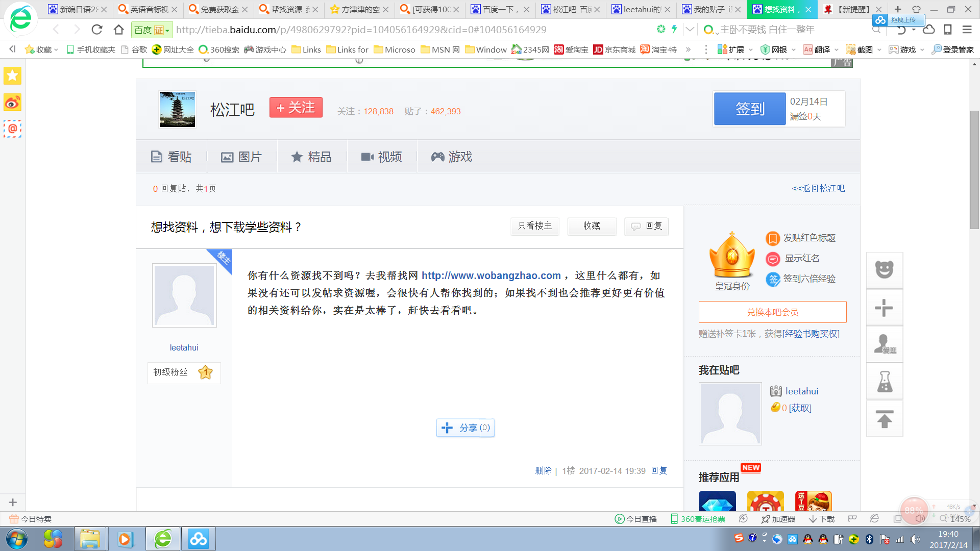Click the plus floating panel icon
The height and width of the screenshot is (551, 980).
click(x=885, y=308)
